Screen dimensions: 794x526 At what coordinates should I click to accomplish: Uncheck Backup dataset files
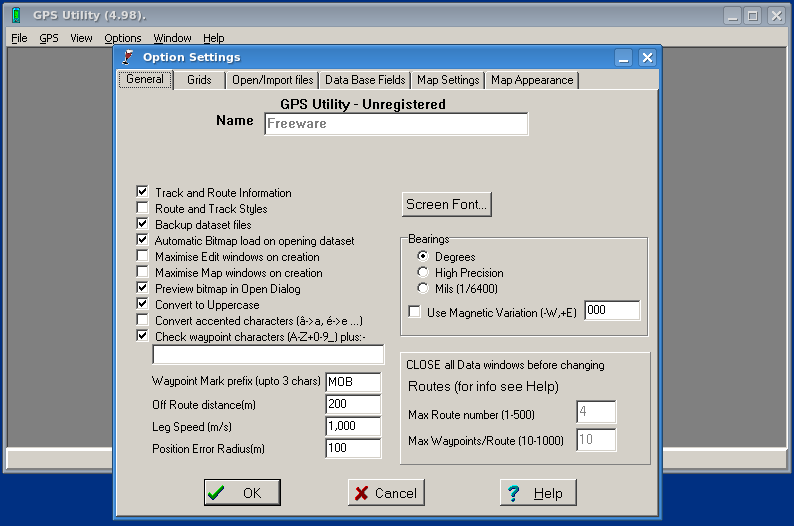(x=142, y=224)
